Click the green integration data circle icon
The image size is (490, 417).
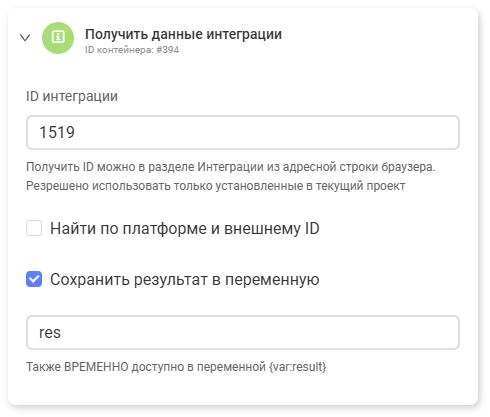pos(58,38)
